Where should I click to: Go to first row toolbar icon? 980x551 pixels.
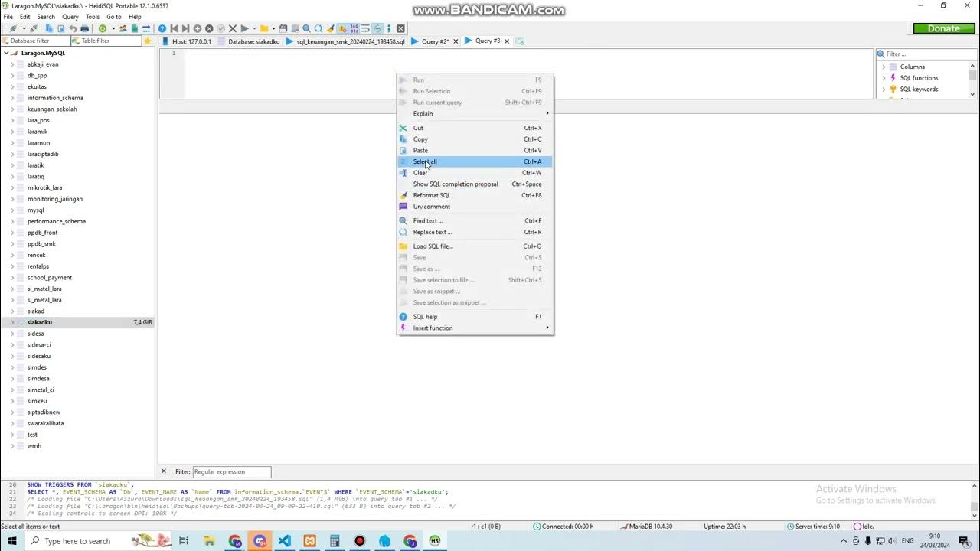175,28
